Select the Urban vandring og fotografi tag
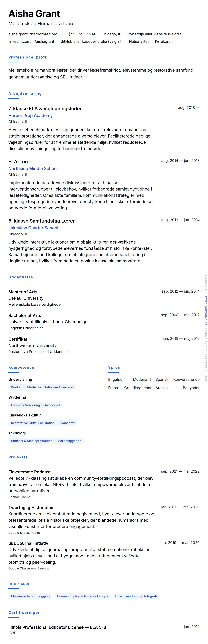 click(136, 596)
